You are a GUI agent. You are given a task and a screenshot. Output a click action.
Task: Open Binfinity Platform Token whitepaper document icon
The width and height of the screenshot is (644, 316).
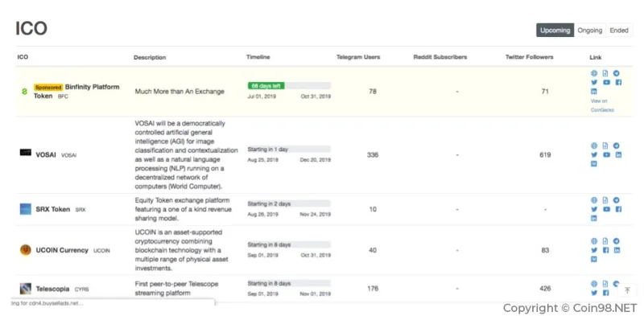tap(605, 73)
